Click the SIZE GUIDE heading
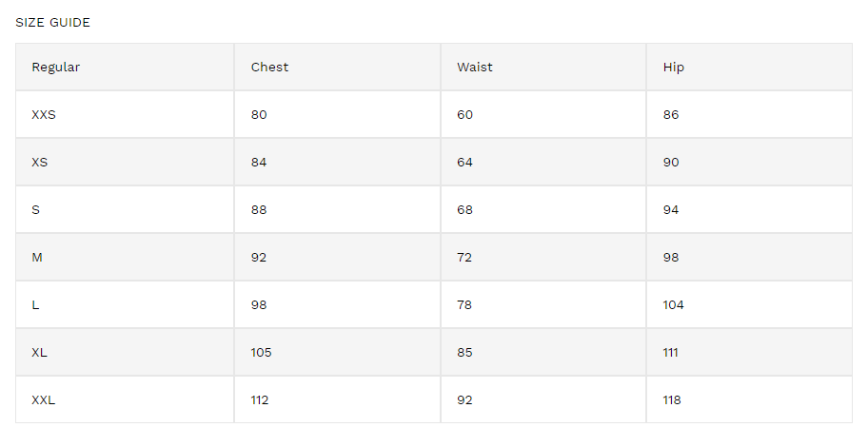 pyautogui.click(x=52, y=23)
